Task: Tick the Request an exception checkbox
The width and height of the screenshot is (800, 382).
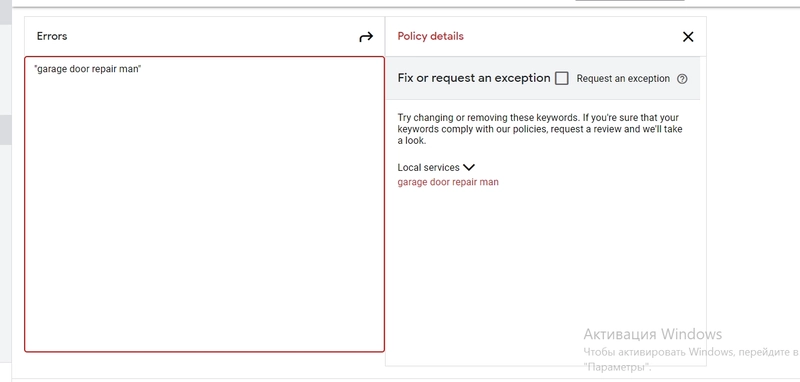Action: pos(562,79)
